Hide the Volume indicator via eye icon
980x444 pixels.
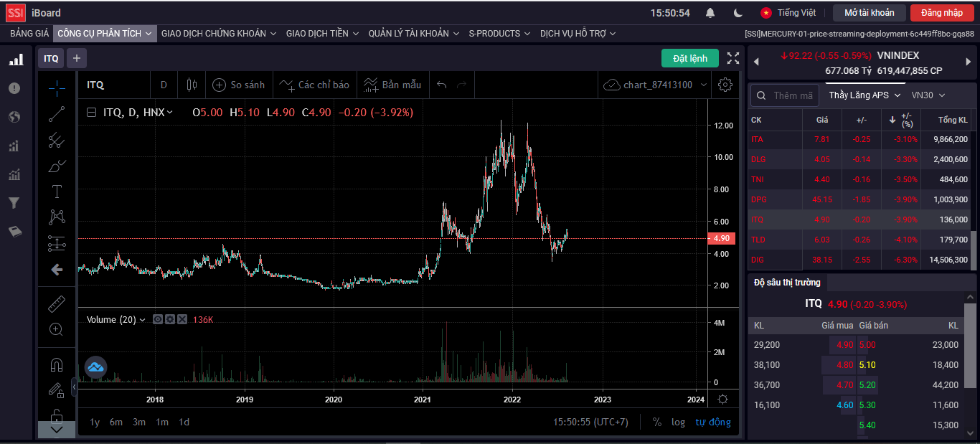pyautogui.click(x=158, y=319)
